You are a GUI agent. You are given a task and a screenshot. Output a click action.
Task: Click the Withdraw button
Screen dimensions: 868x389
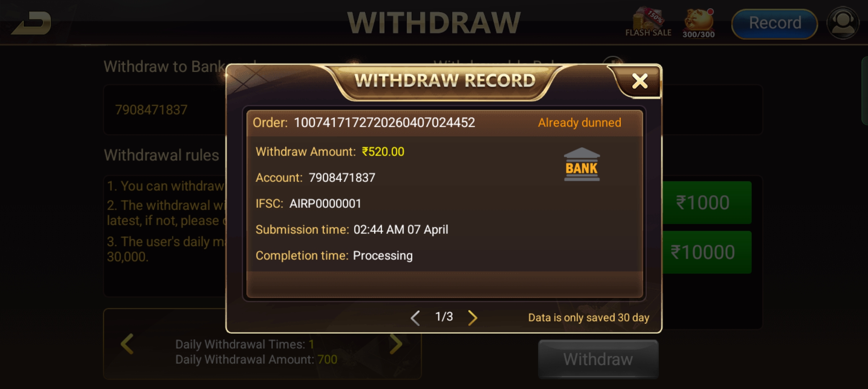click(x=598, y=359)
